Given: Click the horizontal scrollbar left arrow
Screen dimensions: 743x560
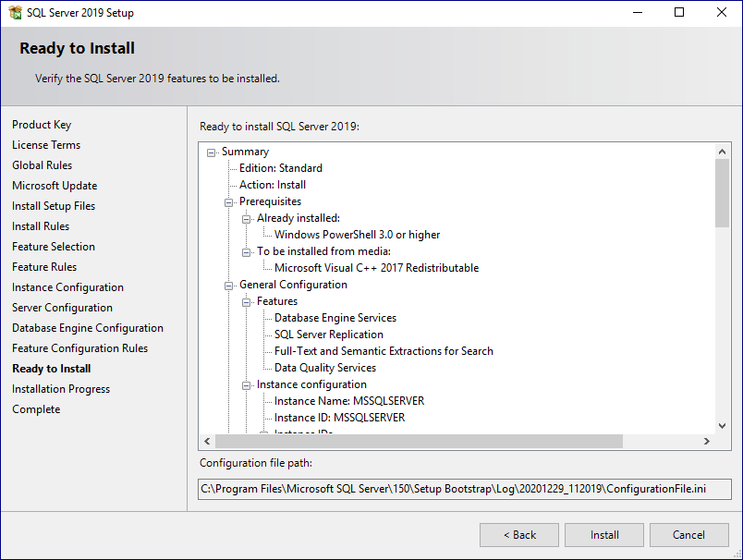Looking at the screenshot, I should [207, 441].
